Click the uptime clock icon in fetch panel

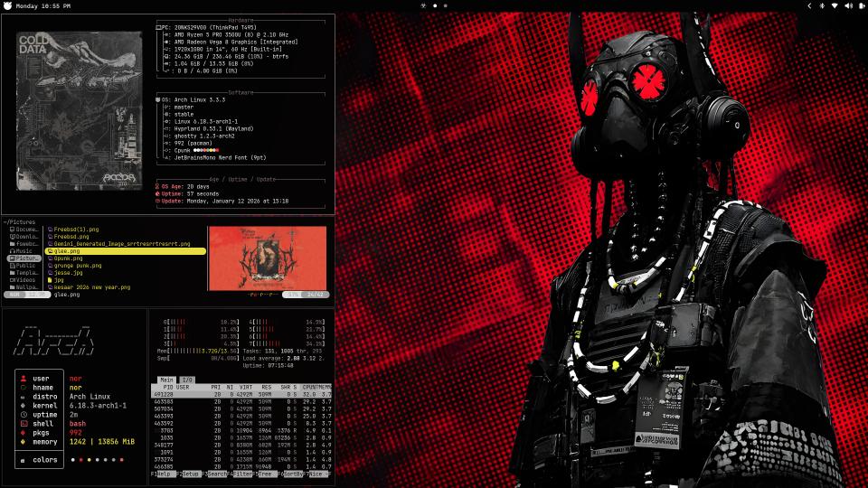23,414
